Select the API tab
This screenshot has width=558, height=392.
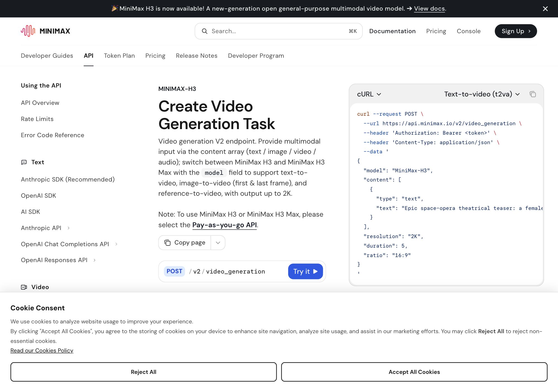pyautogui.click(x=88, y=56)
